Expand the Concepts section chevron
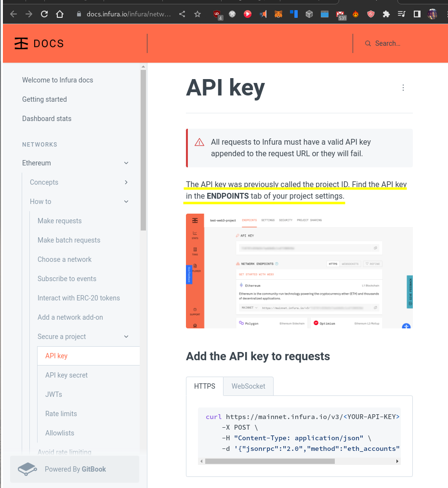This screenshot has height=488, width=448. [126, 182]
